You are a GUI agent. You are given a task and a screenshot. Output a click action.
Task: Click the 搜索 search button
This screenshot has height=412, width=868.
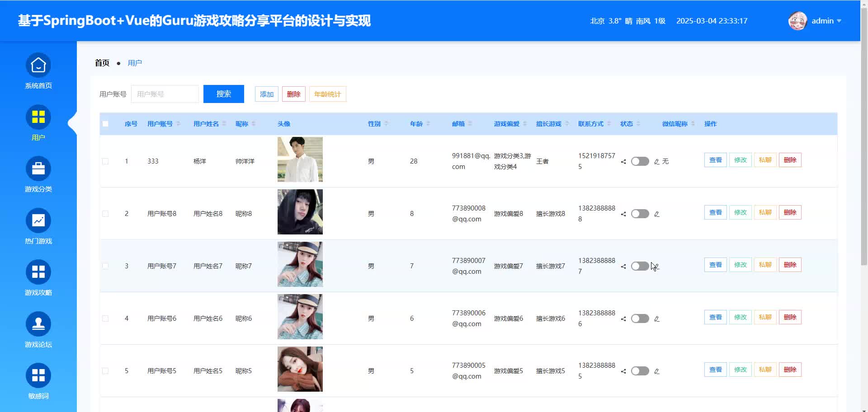pos(223,94)
